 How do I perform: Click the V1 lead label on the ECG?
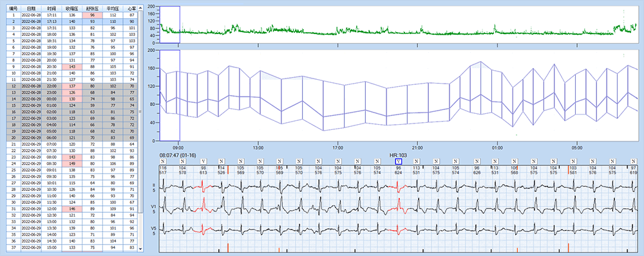[155, 206]
